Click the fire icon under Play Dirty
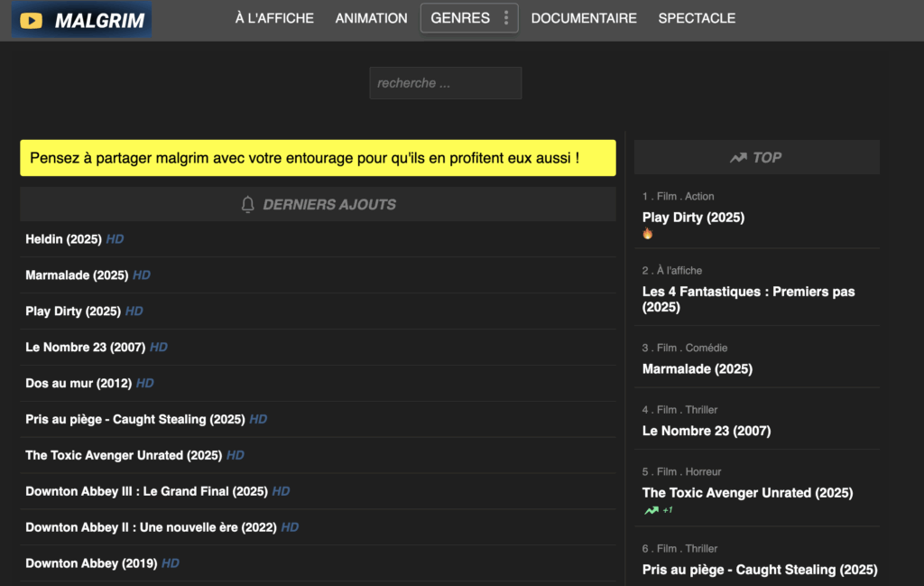Image resolution: width=924 pixels, height=586 pixels. [647, 234]
